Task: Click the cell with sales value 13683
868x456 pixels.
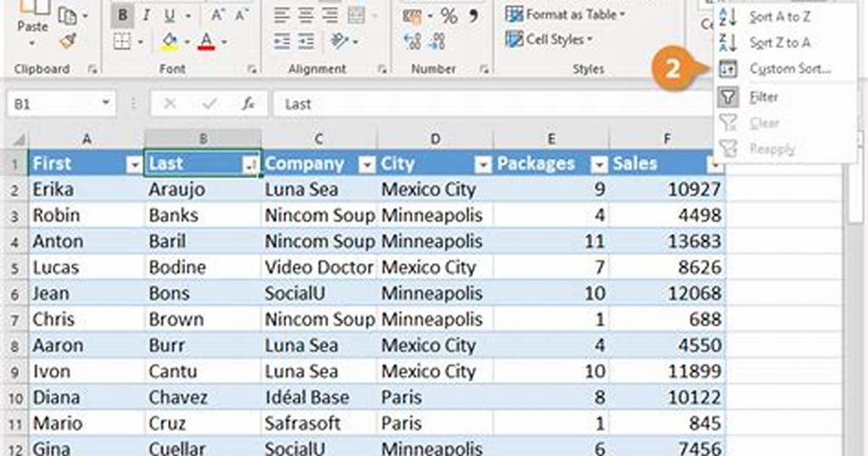Action: 668,242
